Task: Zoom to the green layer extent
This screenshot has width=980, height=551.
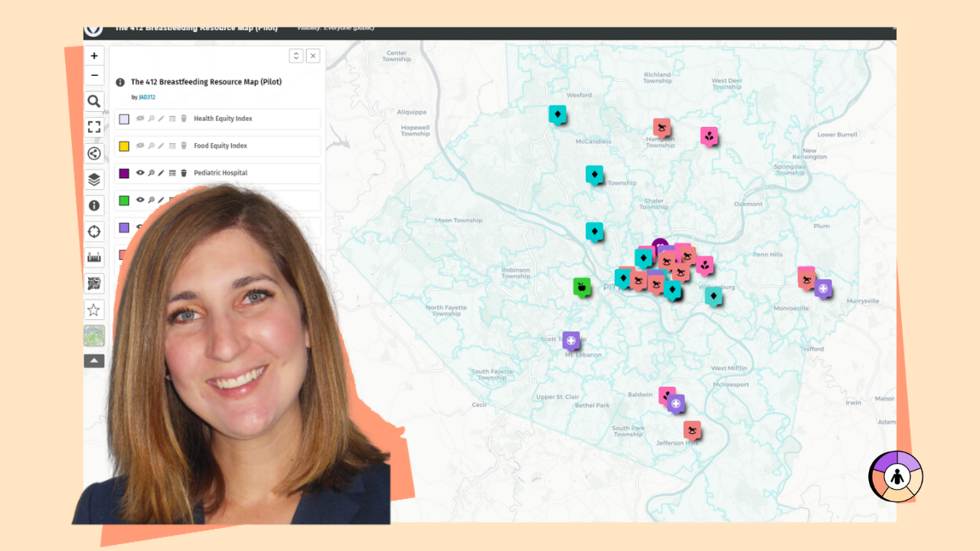Action: (x=152, y=200)
